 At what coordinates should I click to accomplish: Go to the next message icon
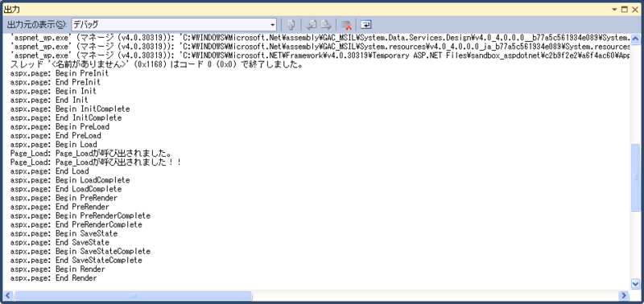point(326,25)
